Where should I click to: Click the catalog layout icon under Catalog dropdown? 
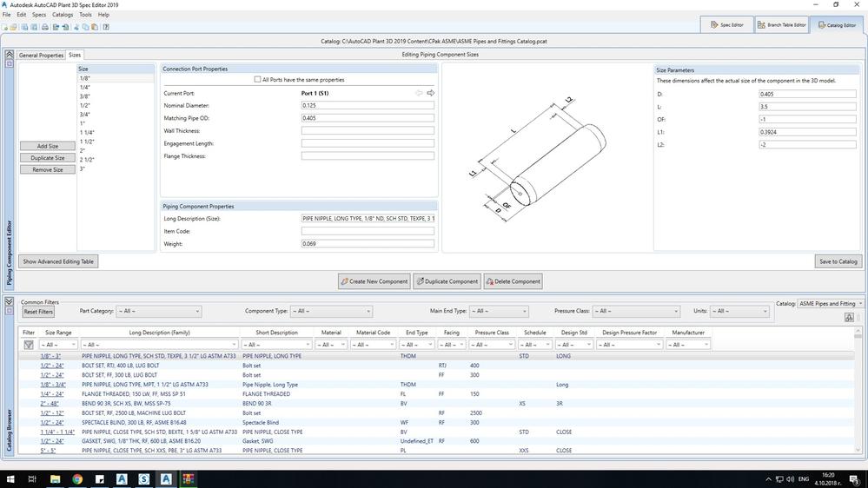tap(849, 317)
